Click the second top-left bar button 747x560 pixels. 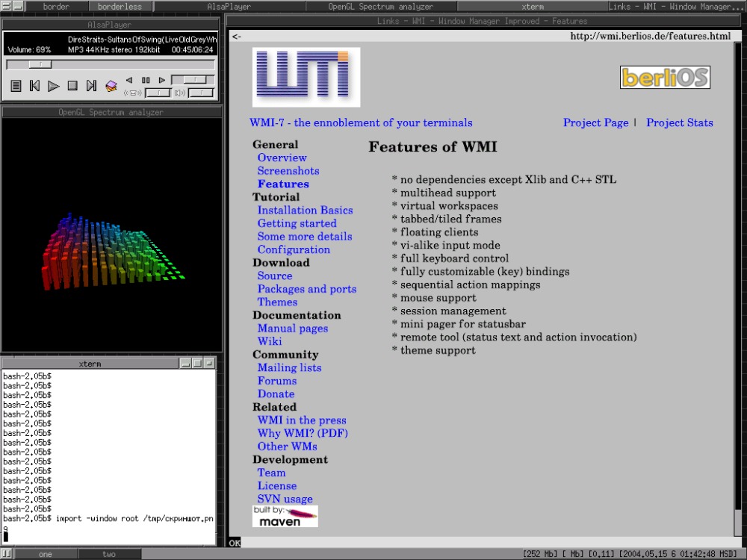pos(18,6)
